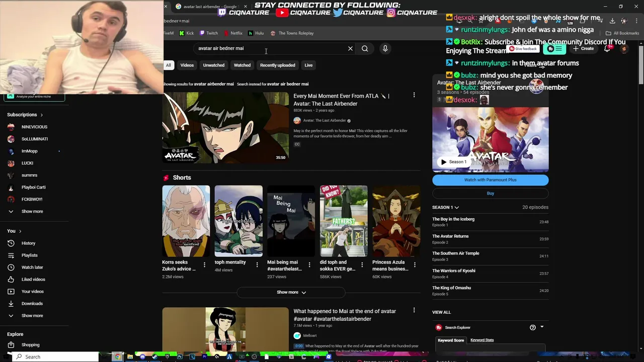Open the Playboi Carti subscription channel
Viewport: 644px width, 362px height.
(x=34, y=188)
